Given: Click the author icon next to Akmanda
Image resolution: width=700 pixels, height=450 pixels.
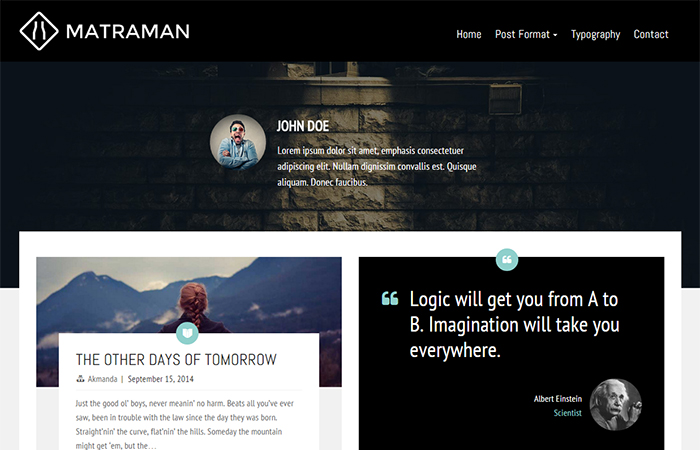Looking at the screenshot, I should (80, 379).
